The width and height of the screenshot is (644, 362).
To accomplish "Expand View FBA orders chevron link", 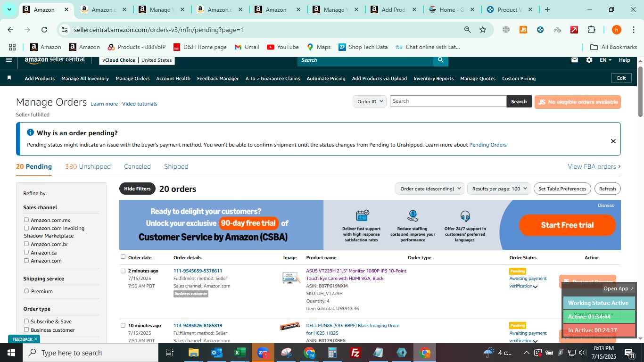I will pos(594,166).
